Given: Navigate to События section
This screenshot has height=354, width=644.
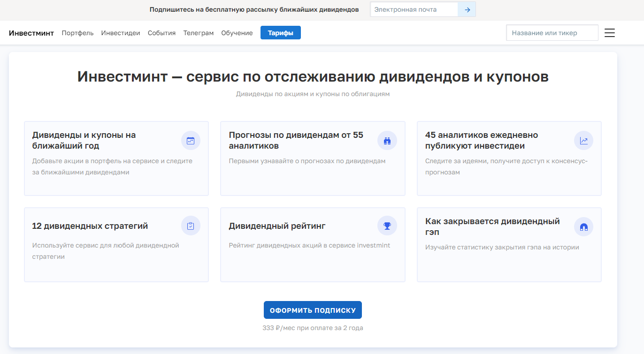Looking at the screenshot, I should coord(161,33).
